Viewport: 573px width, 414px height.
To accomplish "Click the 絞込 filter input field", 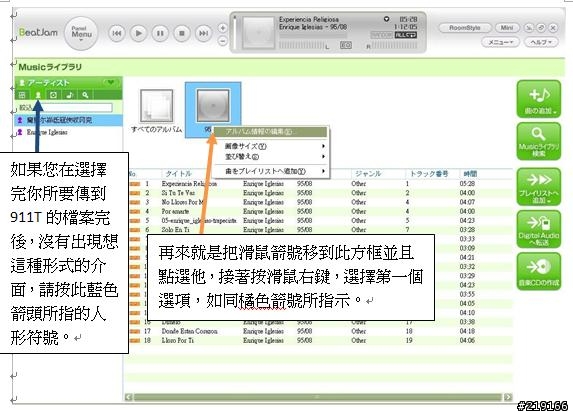I will click(x=73, y=107).
